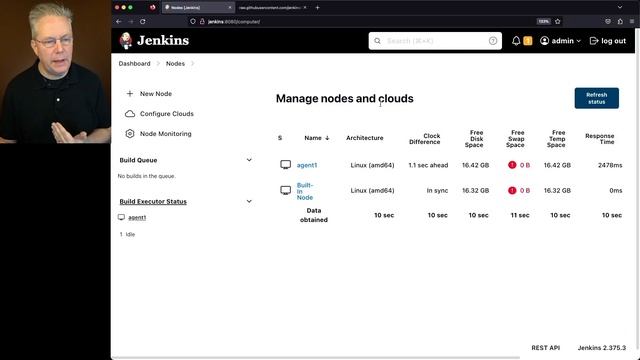Focus the Jenkins search box
Screen dimensions: 640x360
click(x=435, y=41)
